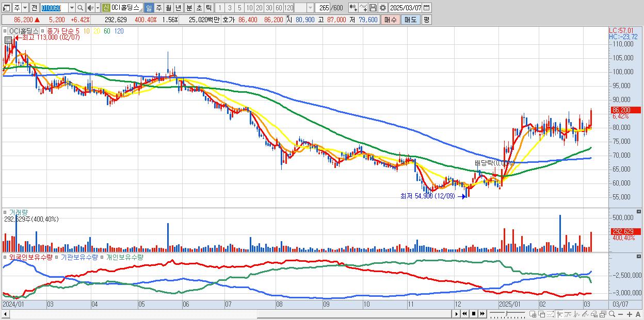Adjust the playback speed slider
This screenshot has width=644, height=320.
506,313
